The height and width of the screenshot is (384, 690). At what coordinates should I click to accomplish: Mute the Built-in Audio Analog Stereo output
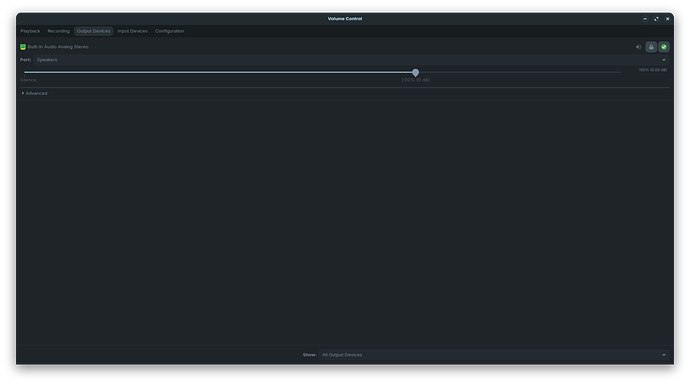pos(639,47)
